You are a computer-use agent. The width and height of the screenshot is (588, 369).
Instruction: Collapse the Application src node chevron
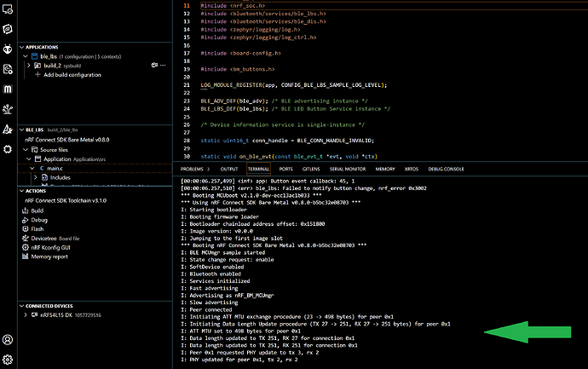point(29,159)
